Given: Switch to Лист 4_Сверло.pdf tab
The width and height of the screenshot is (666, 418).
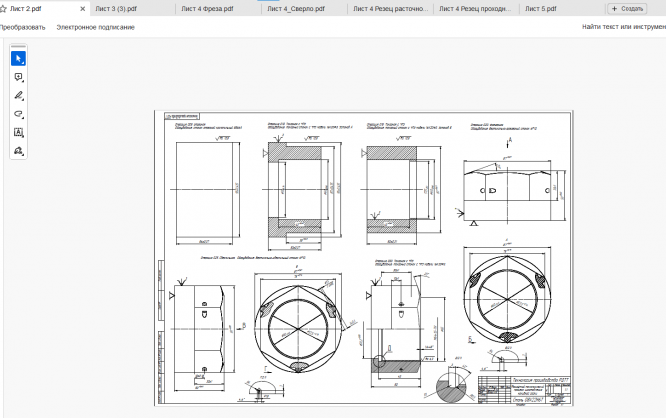Looking at the screenshot, I should point(296,8).
